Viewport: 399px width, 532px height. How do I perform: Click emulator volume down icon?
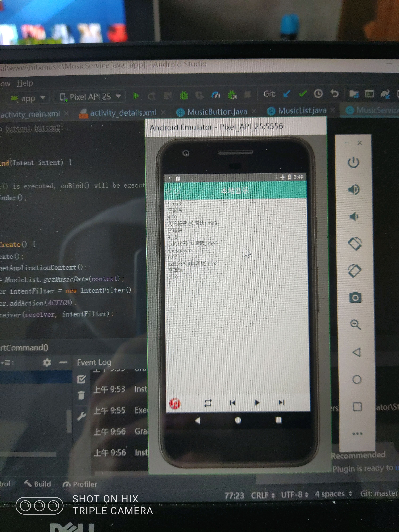coord(354,216)
